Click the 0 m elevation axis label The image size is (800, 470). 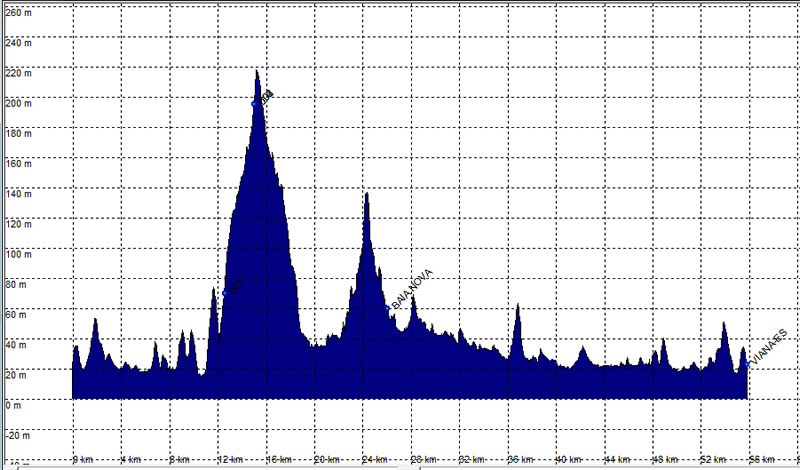click(13, 406)
